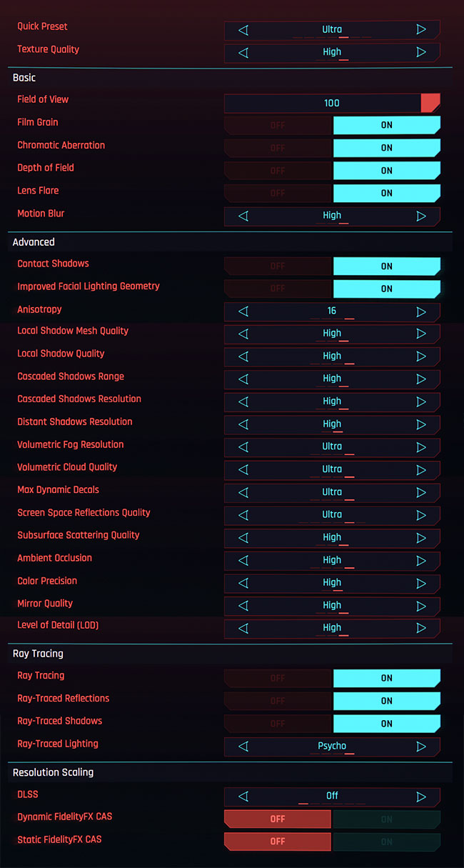Viewport: 464px width, 868px height.
Task: Click the Static FidelityFX CAS ON button
Action: pos(386,842)
